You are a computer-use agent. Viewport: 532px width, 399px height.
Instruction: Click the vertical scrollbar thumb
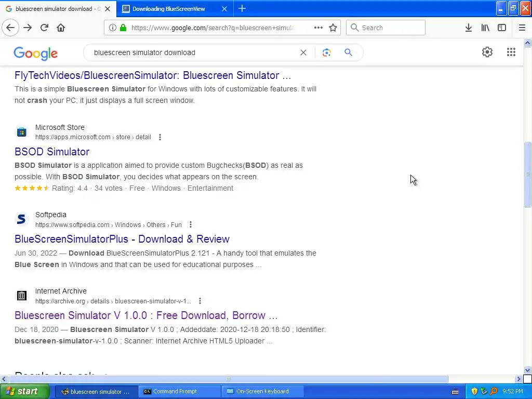[528, 174]
